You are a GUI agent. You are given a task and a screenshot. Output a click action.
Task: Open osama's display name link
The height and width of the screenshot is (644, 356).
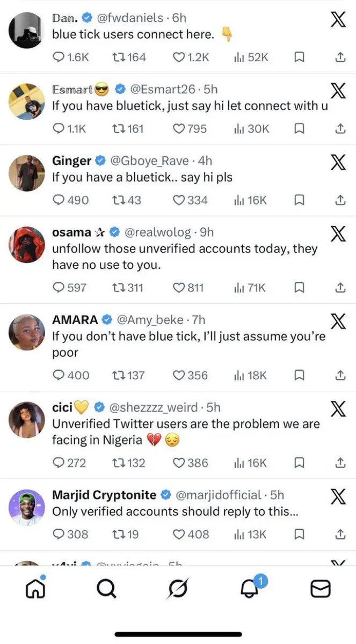[x=71, y=232]
